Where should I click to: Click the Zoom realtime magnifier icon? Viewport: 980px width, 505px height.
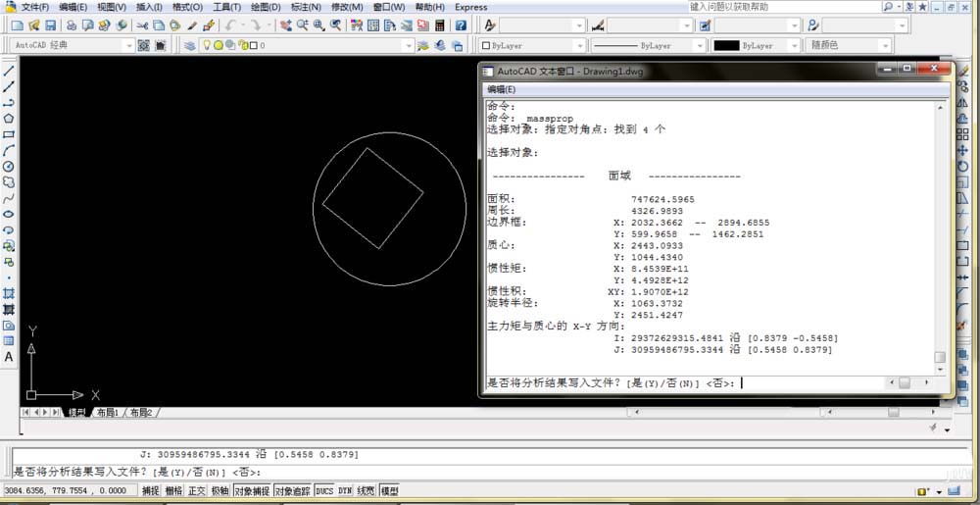(303, 25)
